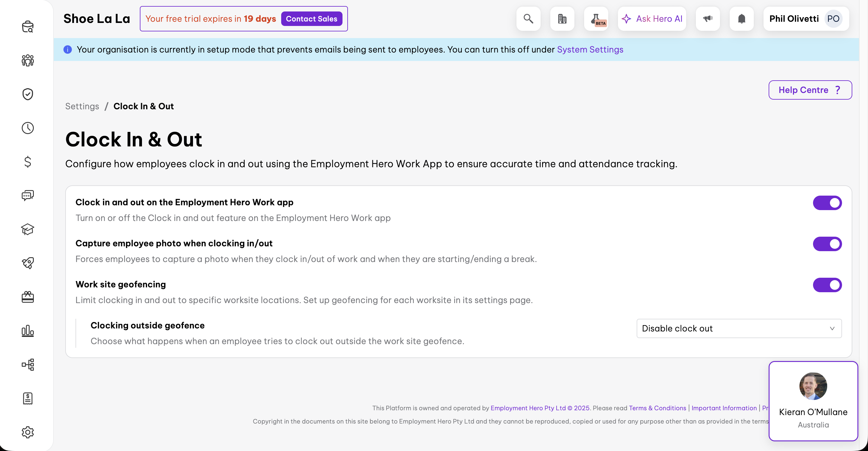Open the compliance shield icon
868x451 pixels.
pyautogui.click(x=27, y=94)
